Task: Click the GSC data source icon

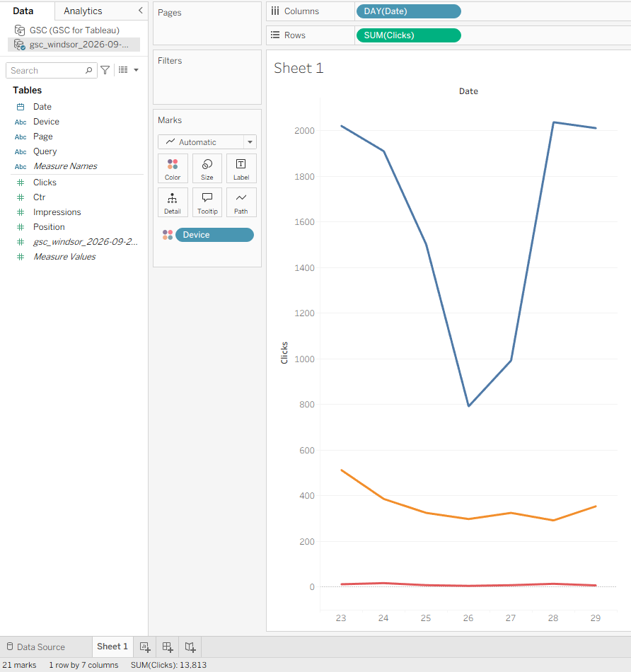Action: coord(20,30)
